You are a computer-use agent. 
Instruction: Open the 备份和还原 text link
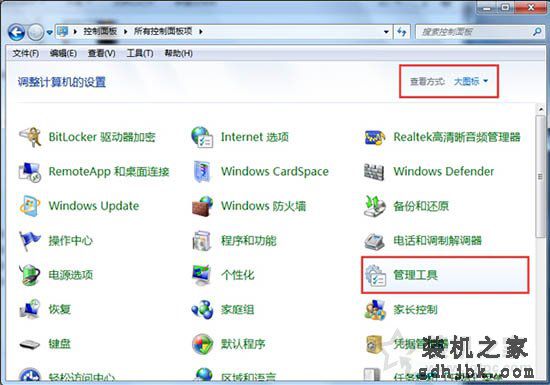click(421, 206)
